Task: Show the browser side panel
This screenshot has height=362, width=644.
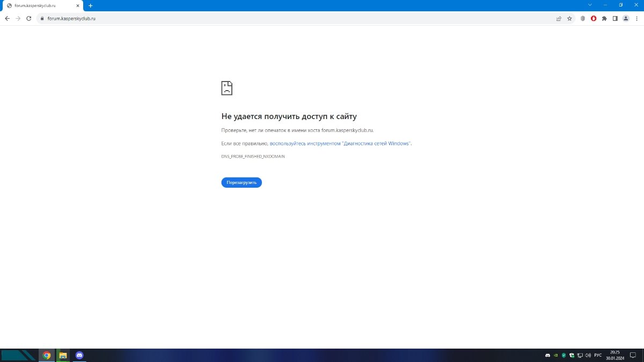Action: pyautogui.click(x=615, y=18)
